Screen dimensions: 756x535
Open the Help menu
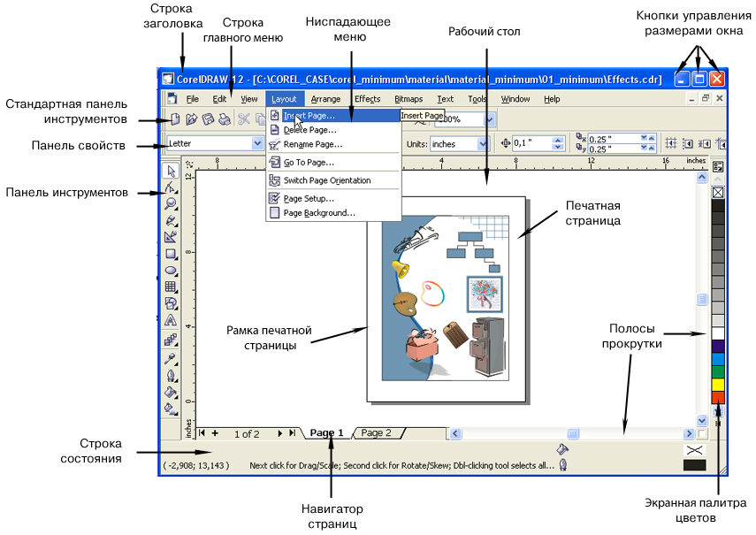(x=552, y=99)
